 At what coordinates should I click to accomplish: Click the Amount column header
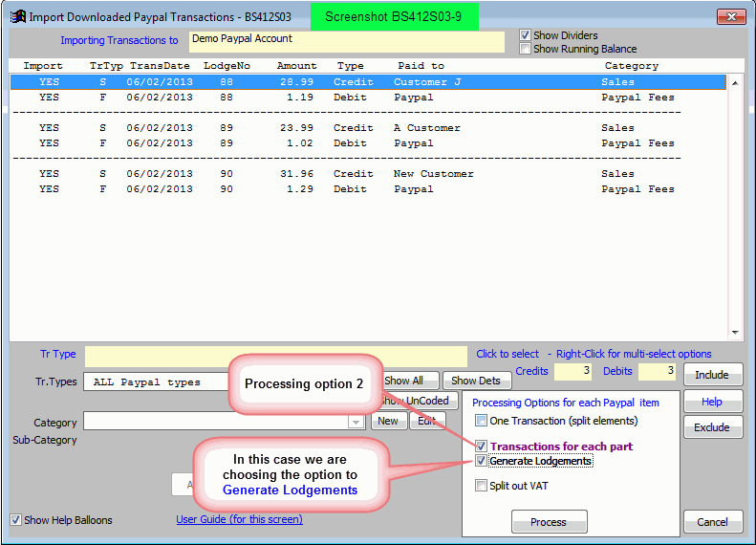[296, 66]
